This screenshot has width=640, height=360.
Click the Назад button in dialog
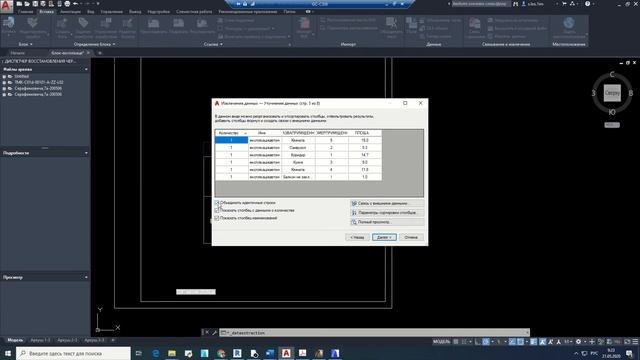357,237
